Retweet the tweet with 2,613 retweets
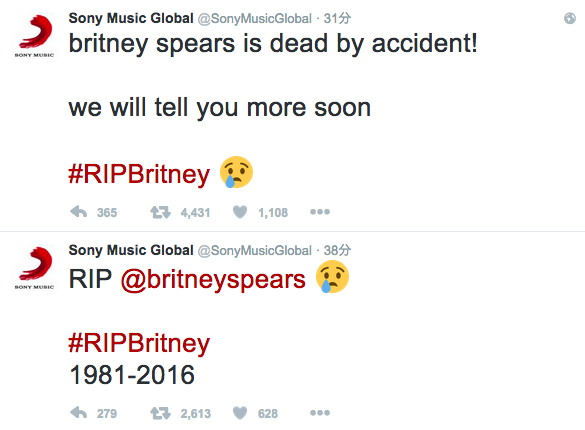Image resolution: width=585 pixels, height=430 pixels. point(160,413)
